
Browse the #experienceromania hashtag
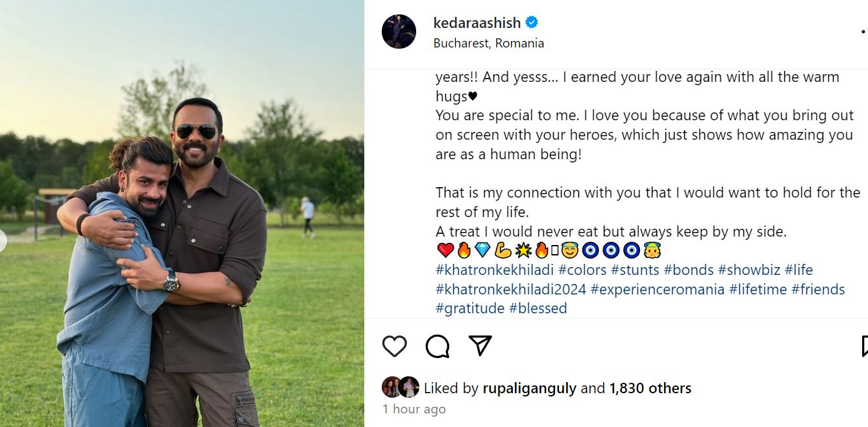[657, 289]
